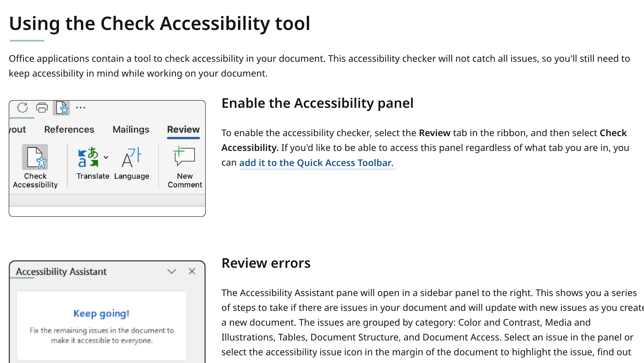Viewport: 644px width, 363px height.
Task: Click the circular redo arrow icon
Action: [22, 108]
